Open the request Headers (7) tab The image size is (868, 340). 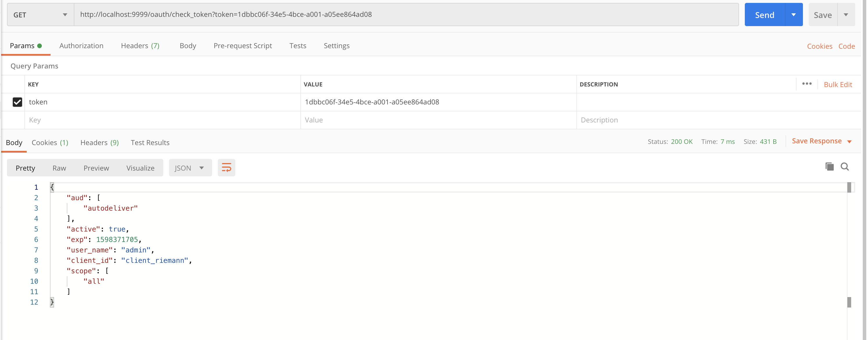140,46
